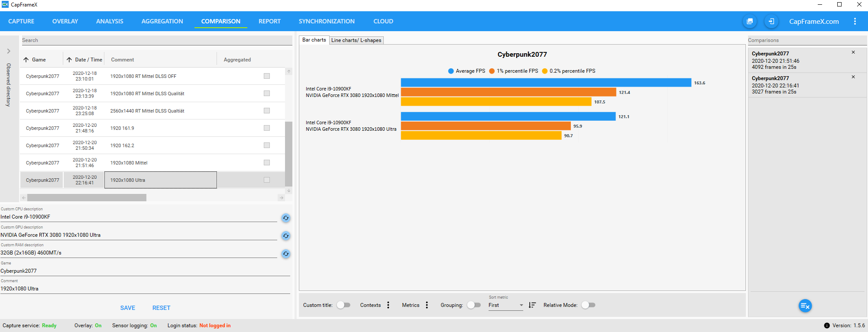The image size is (868, 332).
Task: Check Aggregated box for 1920x1080 Ultra row
Action: tap(267, 180)
